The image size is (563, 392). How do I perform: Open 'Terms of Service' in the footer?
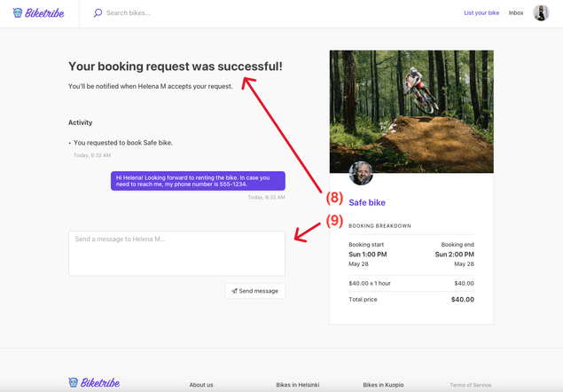pyautogui.click(x=470, y=385)
